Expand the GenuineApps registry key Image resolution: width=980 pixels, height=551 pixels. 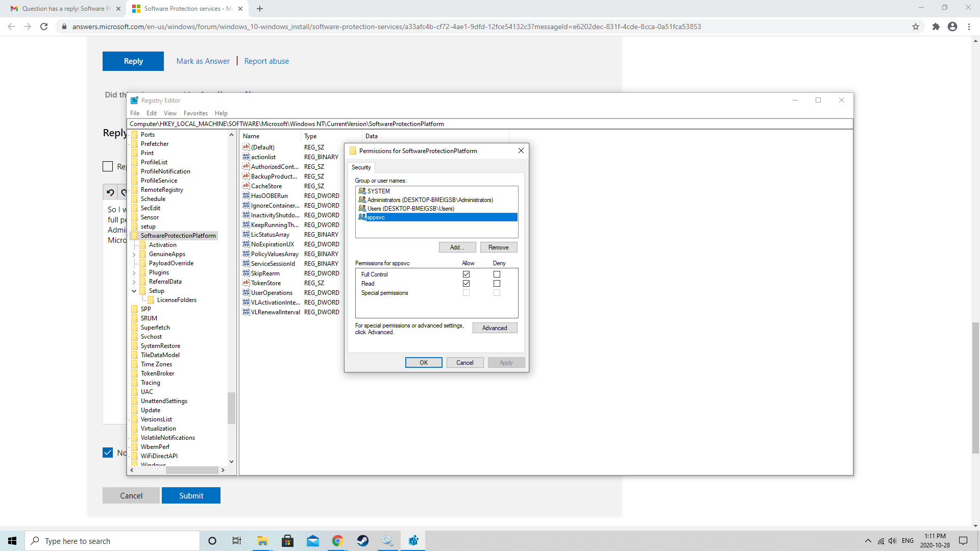(x=134, y=254)
